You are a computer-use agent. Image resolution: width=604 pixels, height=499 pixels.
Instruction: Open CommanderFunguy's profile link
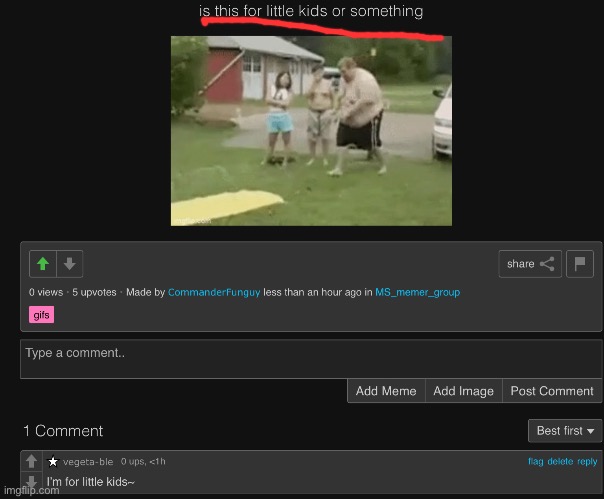tap(214, 292)
